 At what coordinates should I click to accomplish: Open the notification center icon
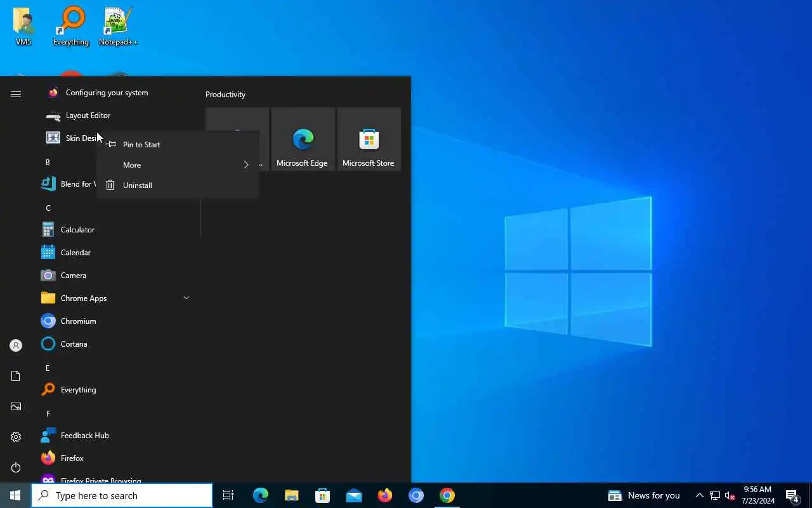(792, 495)
